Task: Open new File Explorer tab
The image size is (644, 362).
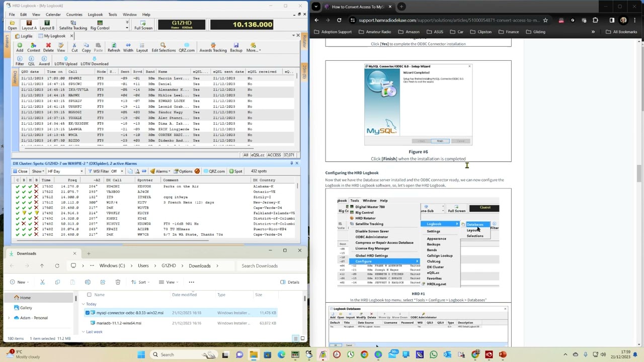Action: tap(89, 253)
